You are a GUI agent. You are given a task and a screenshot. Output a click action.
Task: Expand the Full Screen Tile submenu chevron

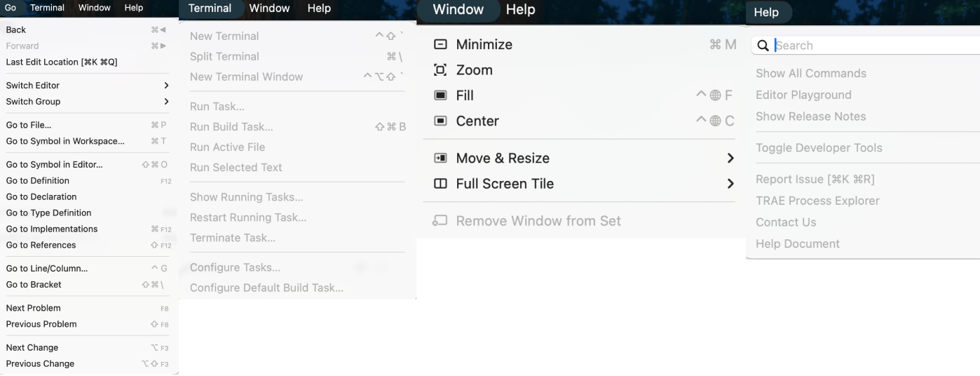[730, 184]
